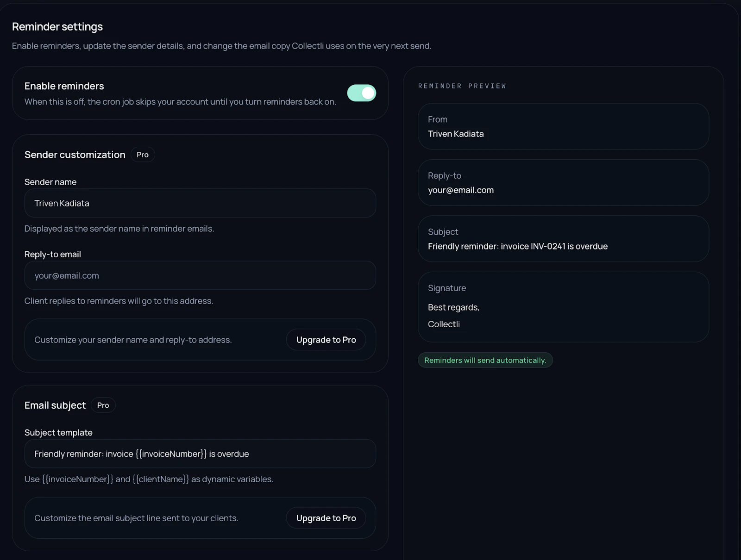The width and height of the screenshot is (741, 560).
Task: Click the Sender customization panel title
Action: pos(75,155)
